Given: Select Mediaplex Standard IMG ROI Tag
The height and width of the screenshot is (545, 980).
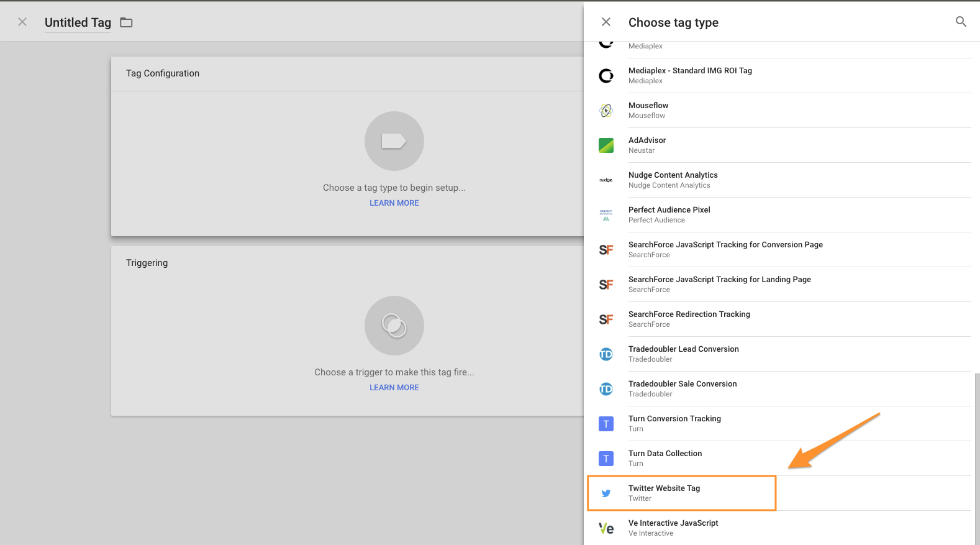Looking at the screenshot, I should pyautogui.click(x=779, y=76).
